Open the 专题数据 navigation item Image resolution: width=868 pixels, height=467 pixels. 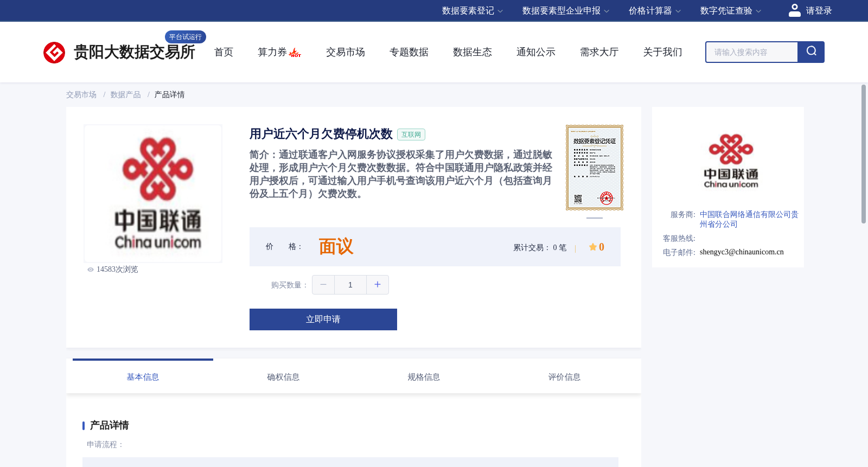[x=409, y=52]
